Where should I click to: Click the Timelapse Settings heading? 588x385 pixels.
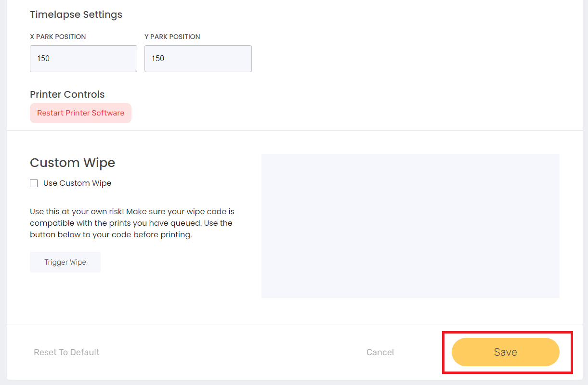(76, 14)
